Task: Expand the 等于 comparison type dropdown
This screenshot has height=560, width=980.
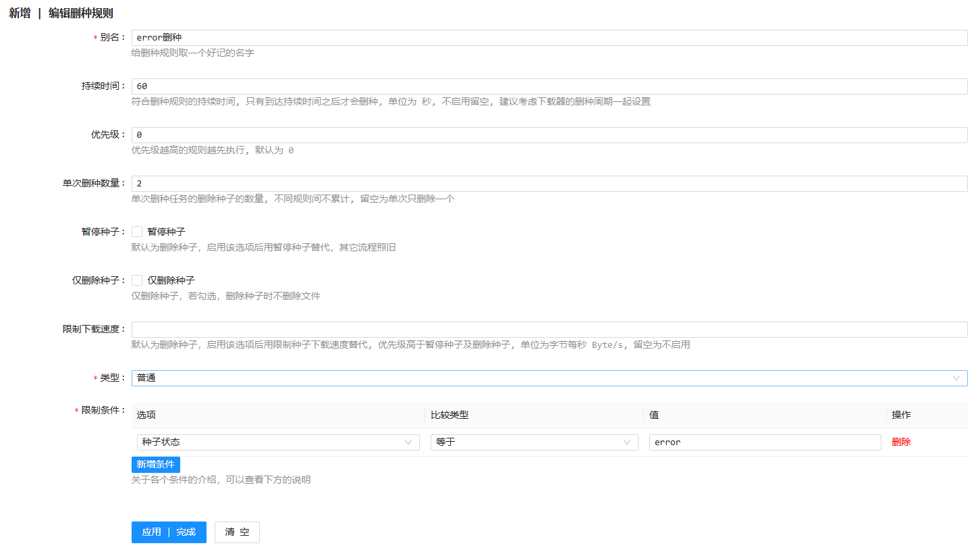Action: (x=526, y=442)
